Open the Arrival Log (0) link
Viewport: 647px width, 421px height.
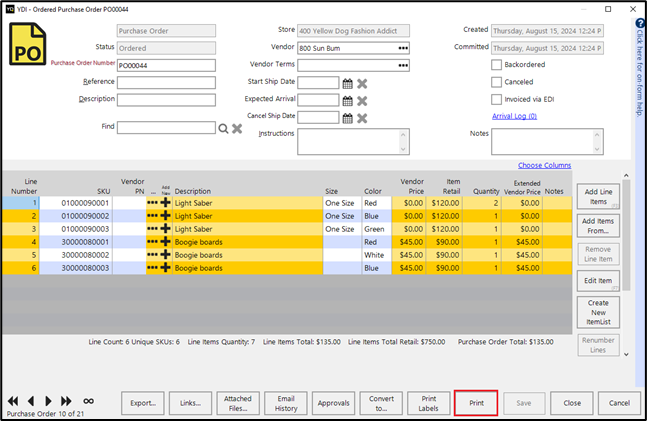click(514, 116)
